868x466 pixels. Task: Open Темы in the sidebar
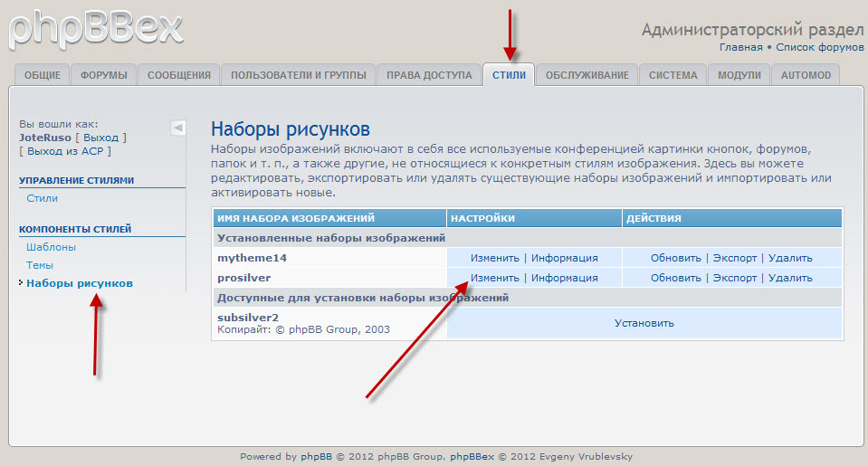tap(40, 265)
